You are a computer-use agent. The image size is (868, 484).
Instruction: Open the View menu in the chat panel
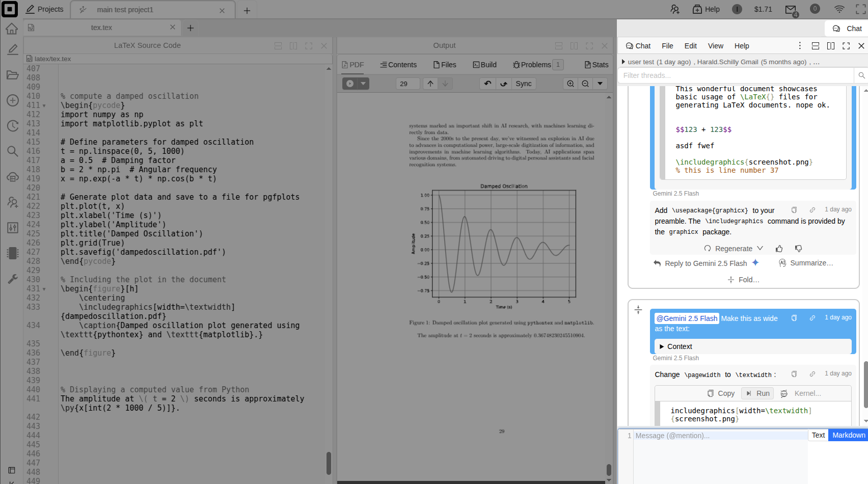click(715, 45)
